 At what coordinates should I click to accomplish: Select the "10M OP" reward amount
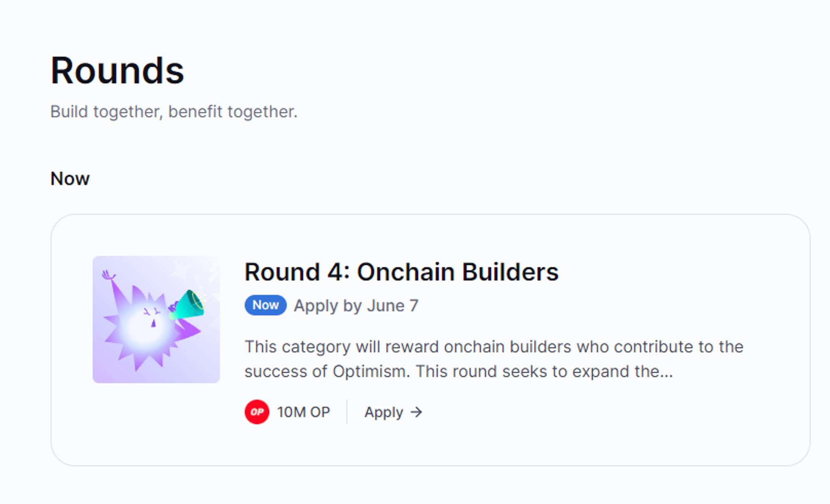tap(303, 412)
